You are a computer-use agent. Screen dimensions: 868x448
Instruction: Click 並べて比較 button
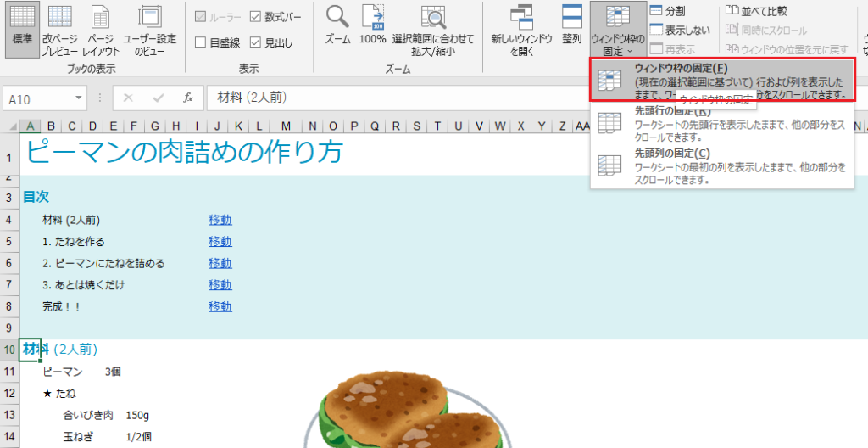pos(755,11)
